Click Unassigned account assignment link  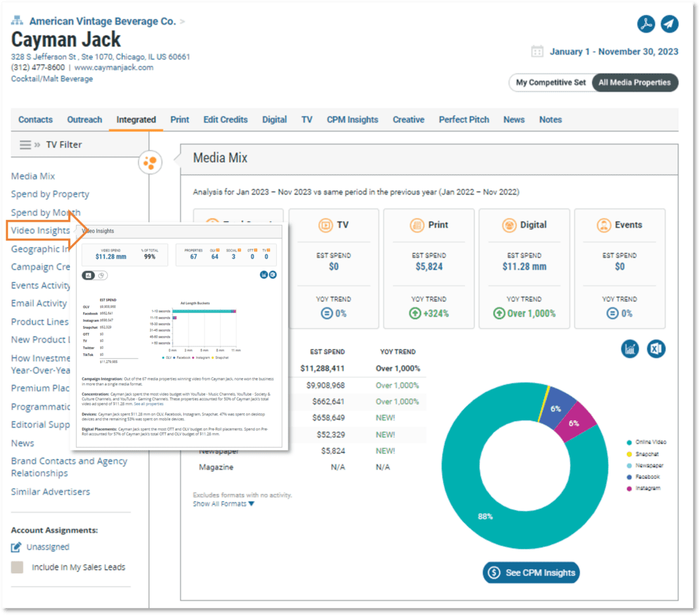(x=48, y=547)
